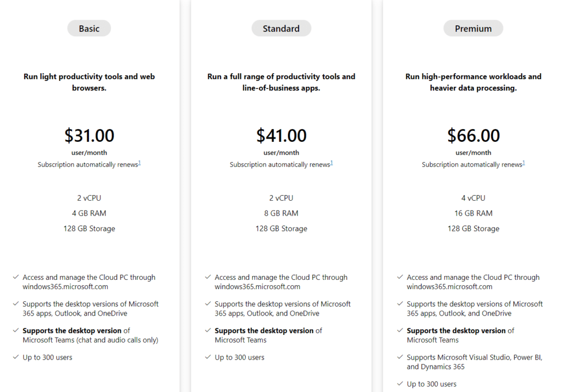Click the $66.00 Premium price
This screenshot has height=392, width=563.
point(473,135)
